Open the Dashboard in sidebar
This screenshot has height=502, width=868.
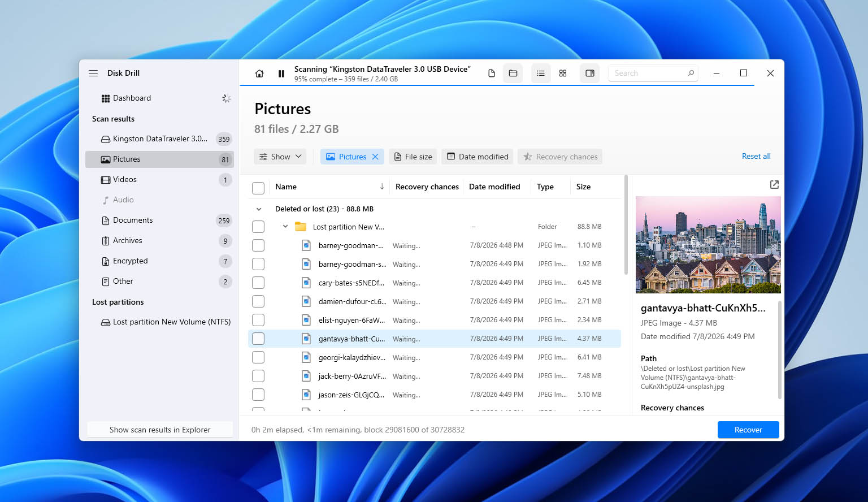point(159,98)
